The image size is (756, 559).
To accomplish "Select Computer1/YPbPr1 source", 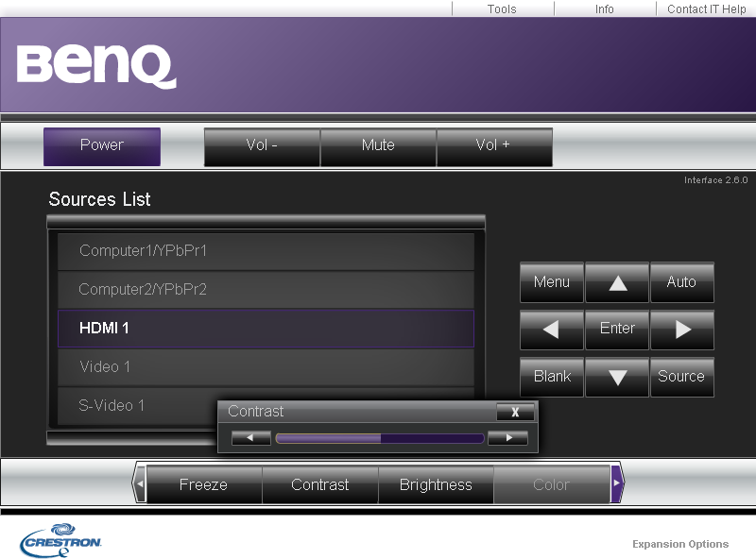I will click(x=266, y=251).
